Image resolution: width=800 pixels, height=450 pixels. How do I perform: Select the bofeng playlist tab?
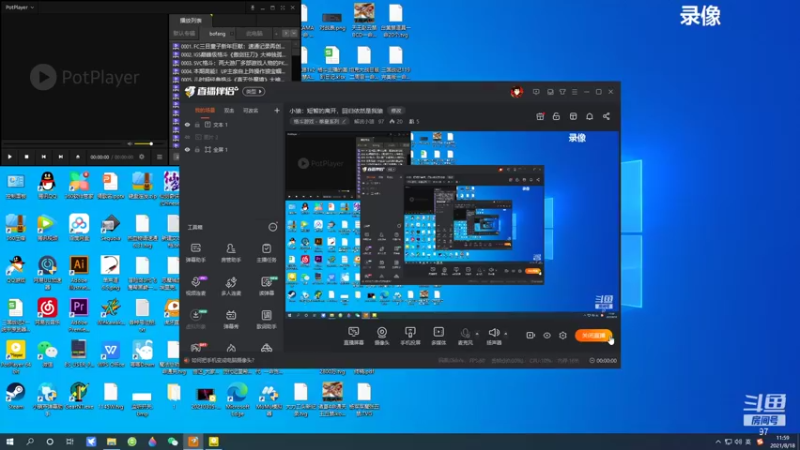pos(217,34)
